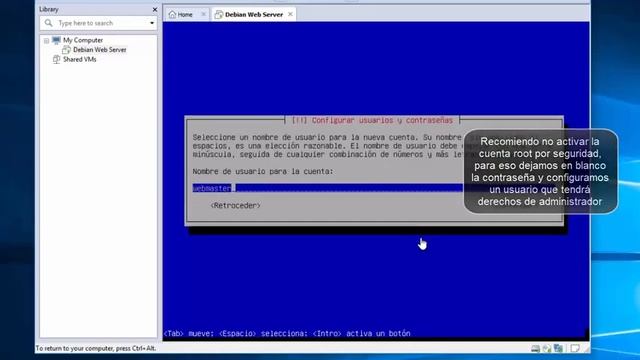This screenshot has width=640, height=360.
Task: Click the VM icon on Debian Web Server tab
Action: 219,15
